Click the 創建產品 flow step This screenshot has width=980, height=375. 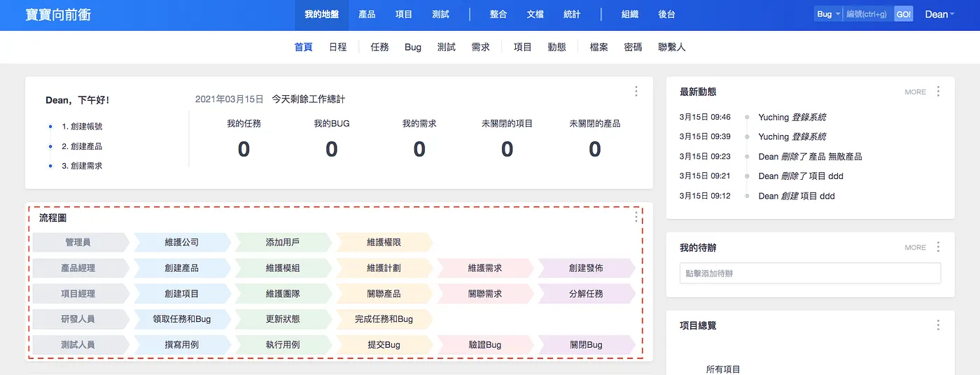point(182,268)
